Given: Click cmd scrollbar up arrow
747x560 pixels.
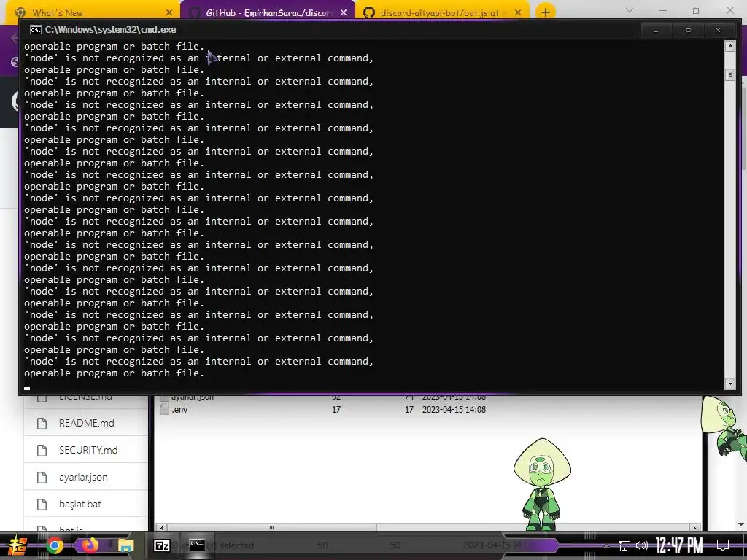Looking at the screenshot, I should 729,46.
